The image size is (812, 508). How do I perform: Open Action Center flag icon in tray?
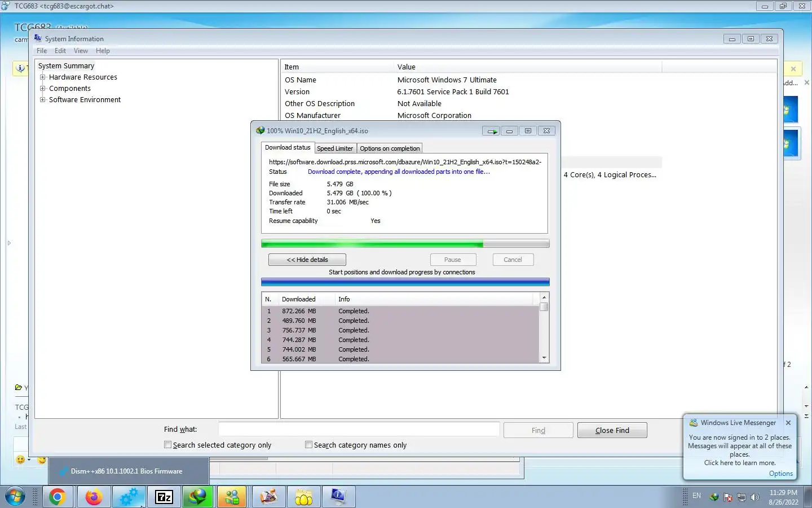[x=728, y=497]
